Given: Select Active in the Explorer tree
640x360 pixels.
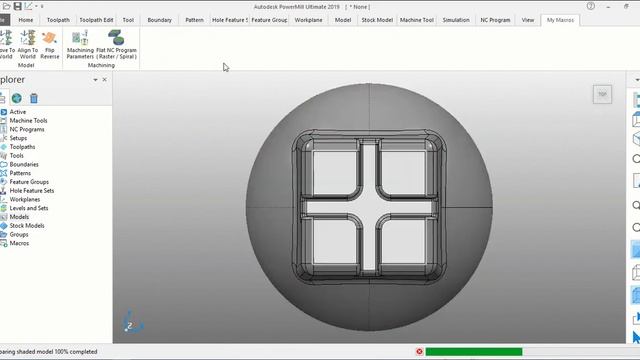Looking at the screenshot, I should 18,112.
